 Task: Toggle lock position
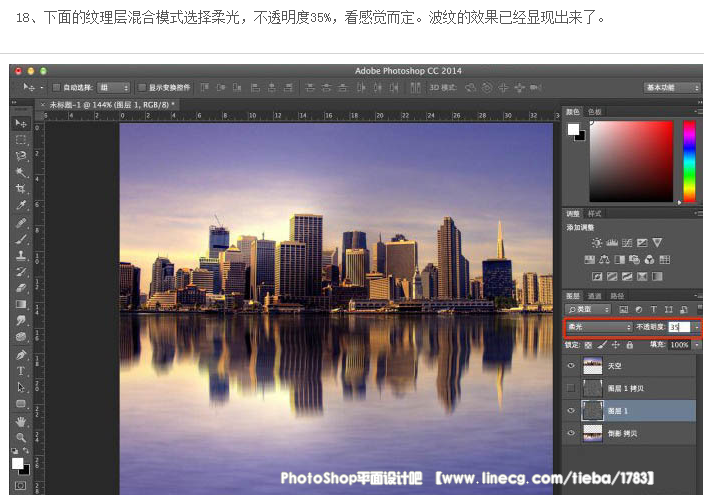pyautogui.click(x=616, y=345)
